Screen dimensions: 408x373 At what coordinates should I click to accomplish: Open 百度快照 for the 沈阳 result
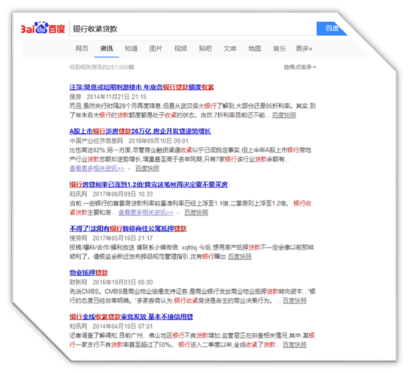(x=240, y=257)
